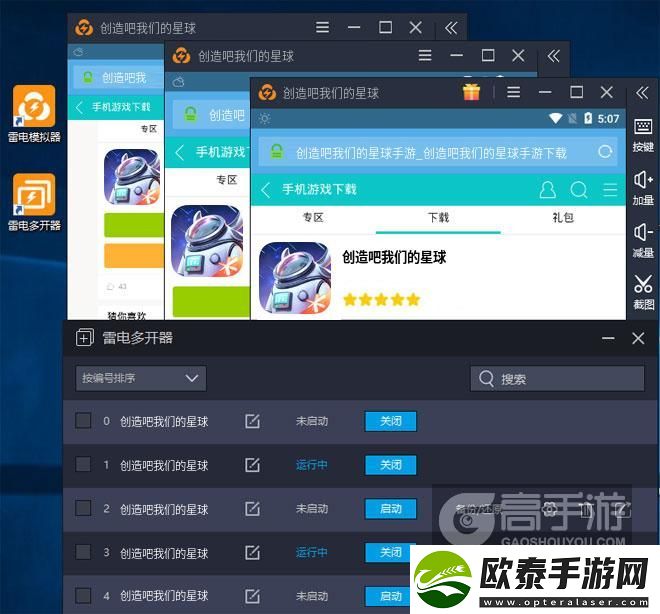Image resolution: width=660 pixels, height=614 pixels.
Task: Click 关闭 button for instance 1
Action: pyautogui.click(x=391, y=465)
